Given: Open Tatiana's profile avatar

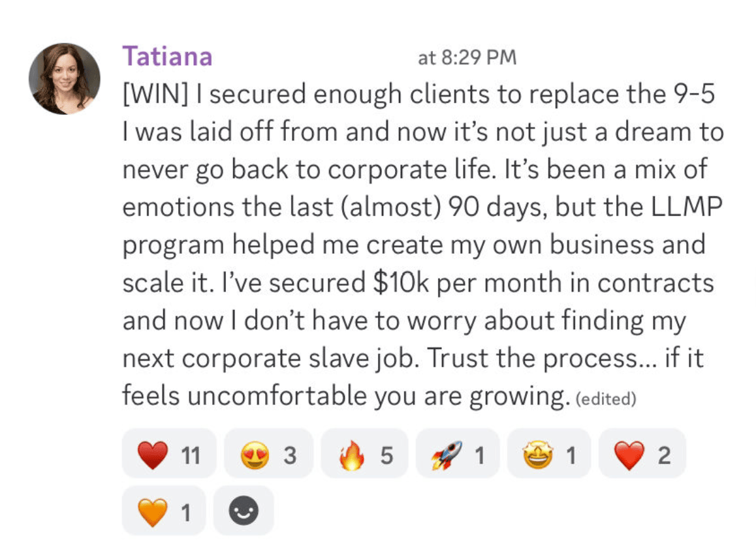Looking at the screenshot, I should tap(65, 78).
